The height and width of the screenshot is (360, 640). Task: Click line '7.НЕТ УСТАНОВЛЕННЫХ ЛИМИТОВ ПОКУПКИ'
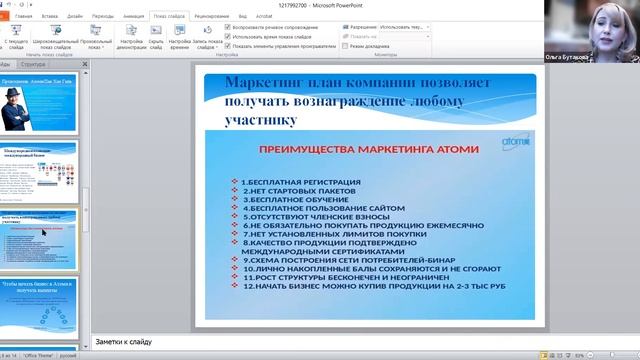[x=335, y=234]
